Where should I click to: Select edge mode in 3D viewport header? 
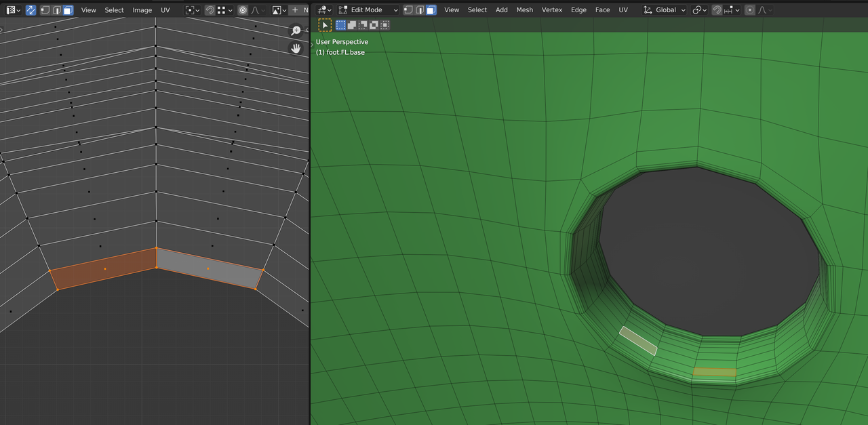(420, 10)
